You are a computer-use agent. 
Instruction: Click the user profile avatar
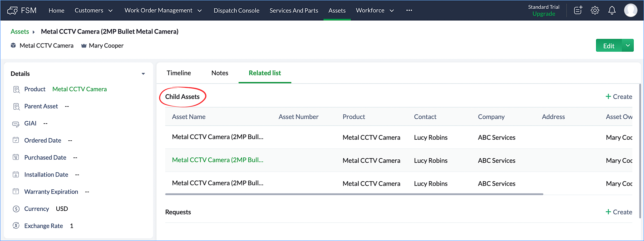(630, 10)
